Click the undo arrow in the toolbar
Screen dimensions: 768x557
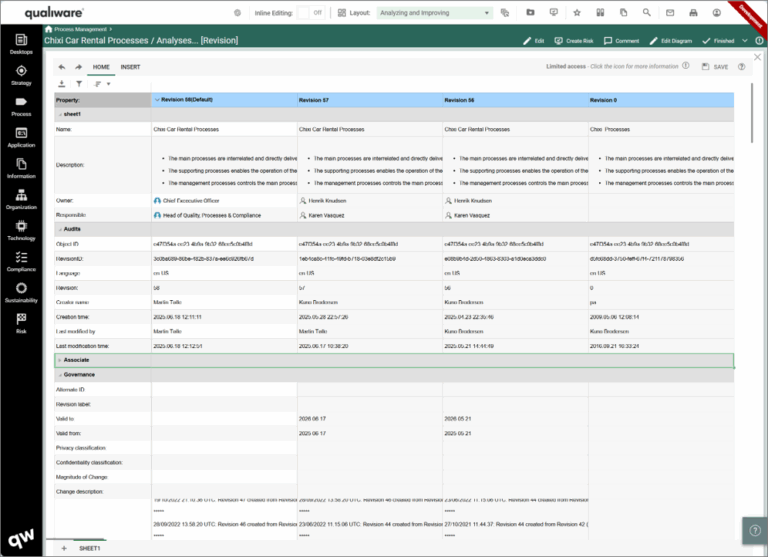62,67
